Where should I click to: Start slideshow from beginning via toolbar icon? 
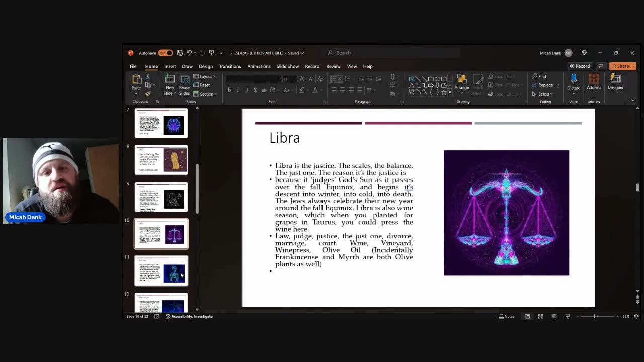(211, 53)
